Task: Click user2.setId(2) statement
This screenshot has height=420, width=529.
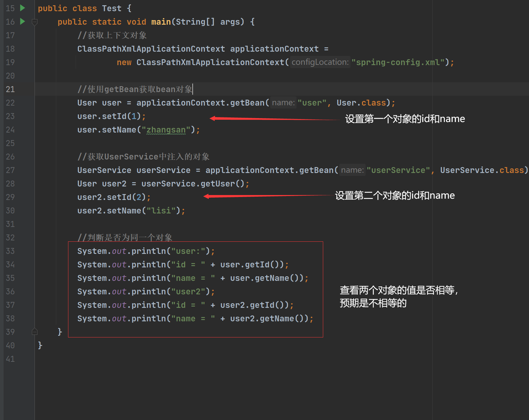Action: pyautogui.click(x=114, y=197)
